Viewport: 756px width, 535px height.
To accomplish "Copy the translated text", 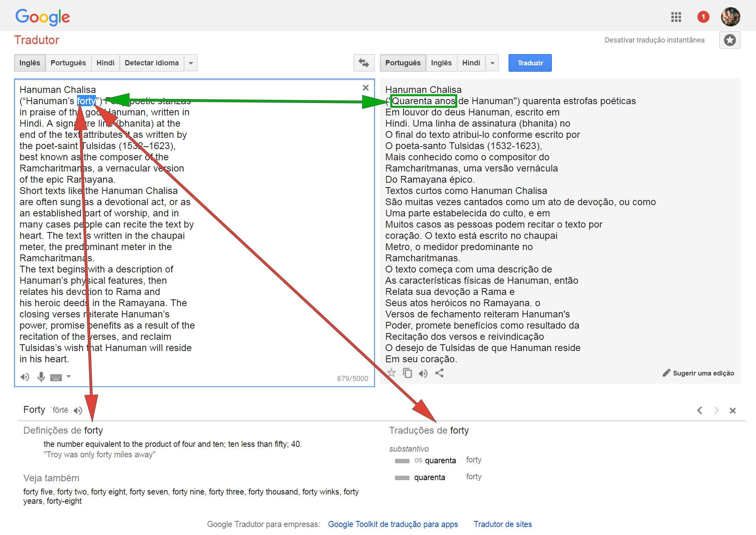I will coord(407,373).
